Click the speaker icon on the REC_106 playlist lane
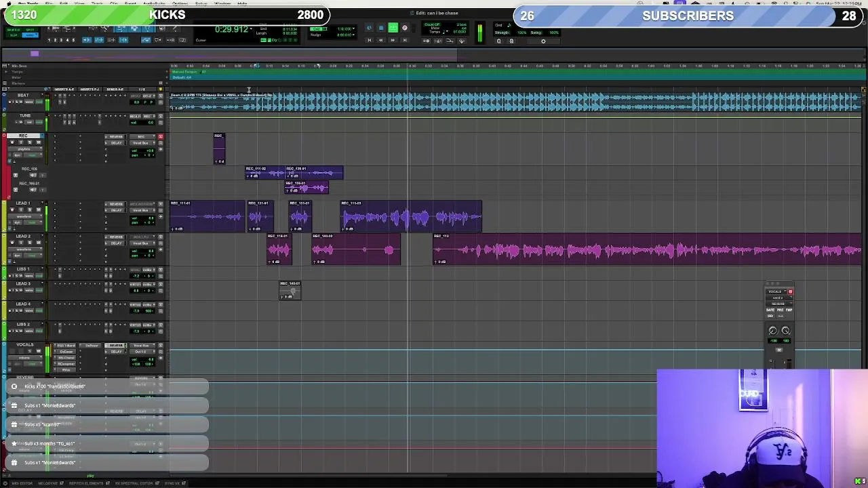This screenshot has height=488, width=868. 33,175
